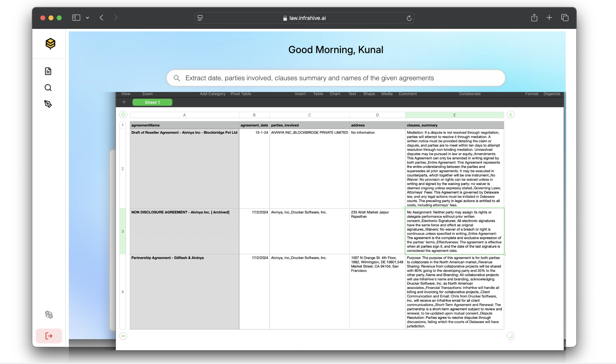Select column A header

click(184, 115)
